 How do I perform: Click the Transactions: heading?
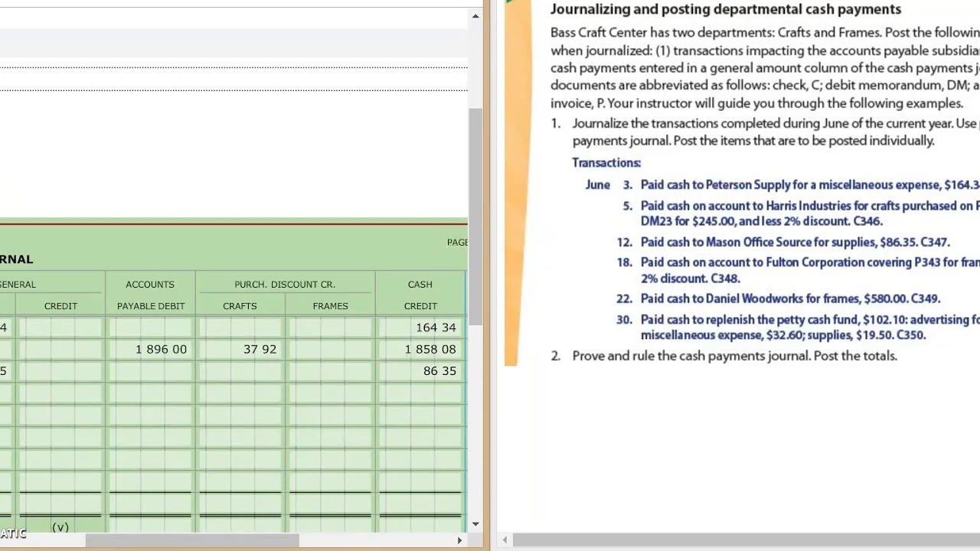pyautogui.click(x=606, y=162)
